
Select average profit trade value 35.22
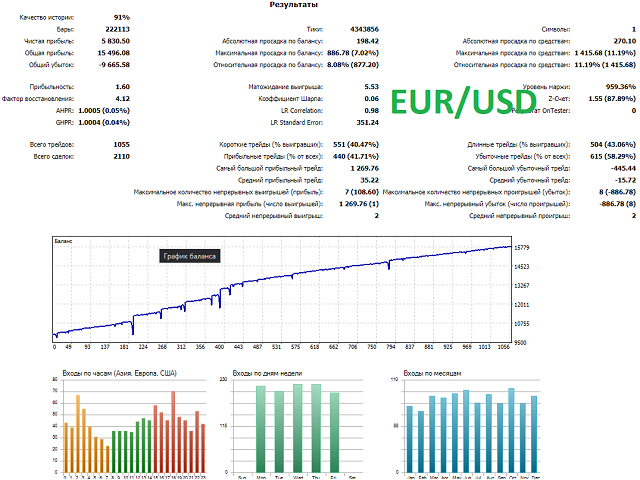coord(369,180)
